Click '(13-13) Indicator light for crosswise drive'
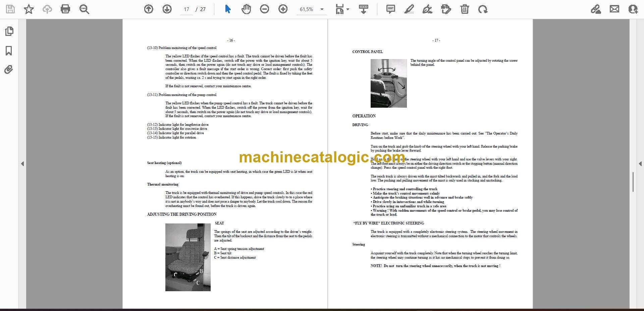This screenshot has height=311, width=644. [x=177, y=129]
